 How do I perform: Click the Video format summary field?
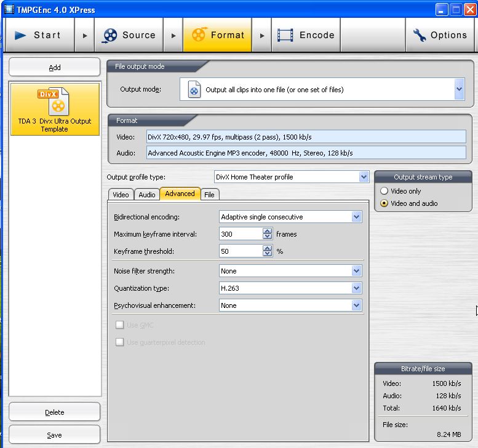tap(306, 137)
